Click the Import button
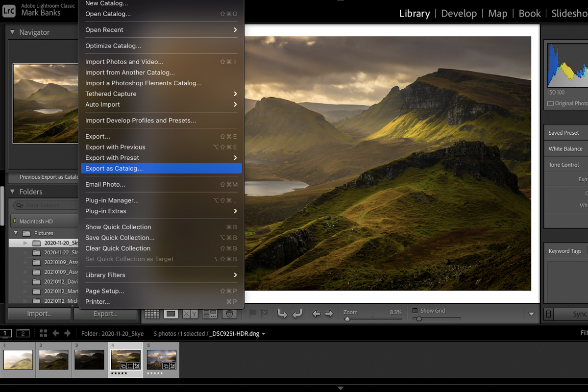588x392 pixels. pos(39,314)
